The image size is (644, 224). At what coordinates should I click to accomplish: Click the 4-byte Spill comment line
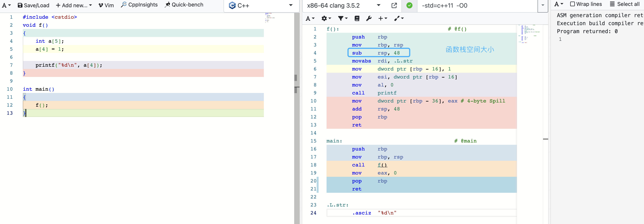pos(428,101)
